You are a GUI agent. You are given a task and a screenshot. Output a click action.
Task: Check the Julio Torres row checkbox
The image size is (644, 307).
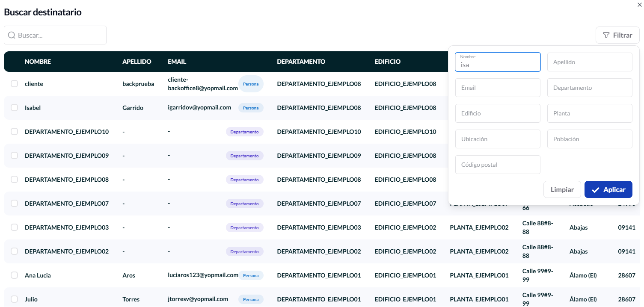pyautogui.click(x=14, y=299)
